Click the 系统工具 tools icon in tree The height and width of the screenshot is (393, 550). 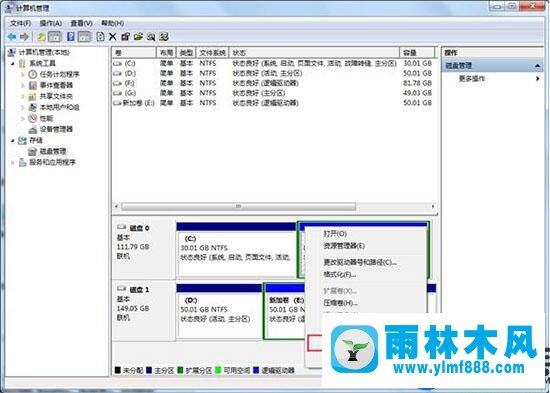pos(22,64)
